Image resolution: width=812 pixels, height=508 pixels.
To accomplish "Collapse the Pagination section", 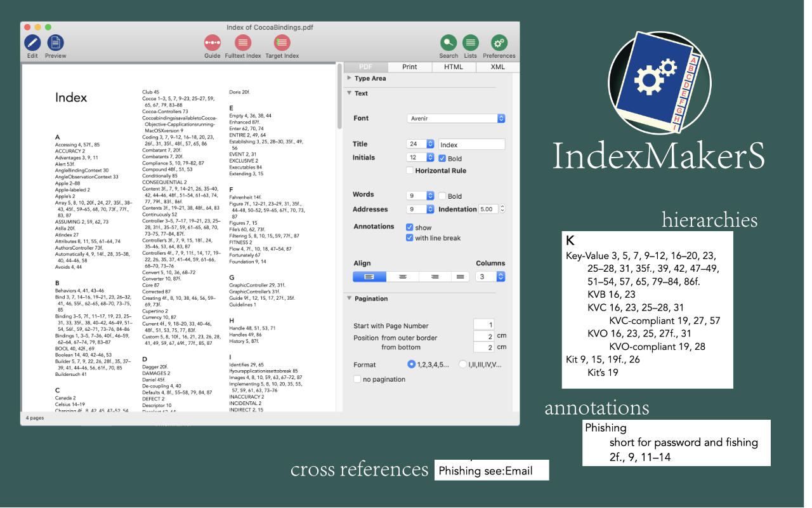I will pos(350,298).
